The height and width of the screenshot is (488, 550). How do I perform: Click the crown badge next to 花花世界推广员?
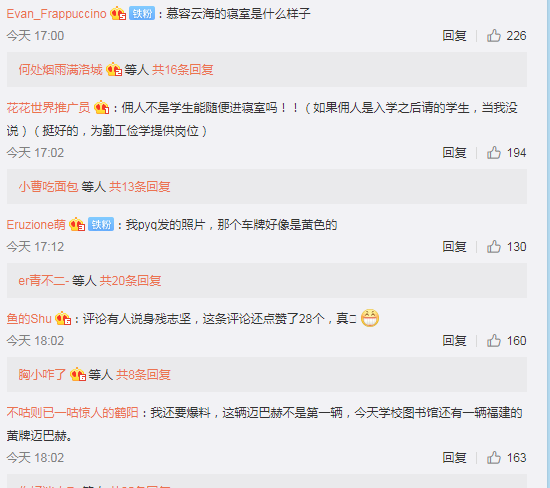click(x=102, y=107)
